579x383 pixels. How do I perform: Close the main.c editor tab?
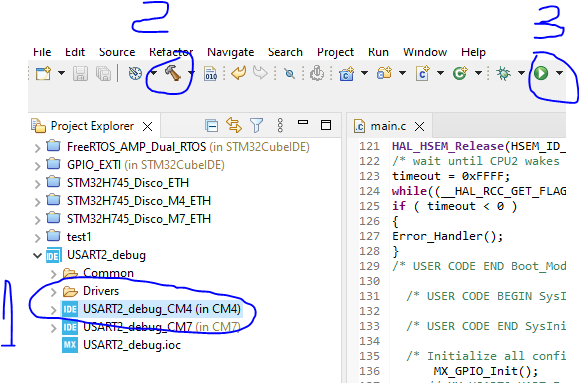click(419, 127)
